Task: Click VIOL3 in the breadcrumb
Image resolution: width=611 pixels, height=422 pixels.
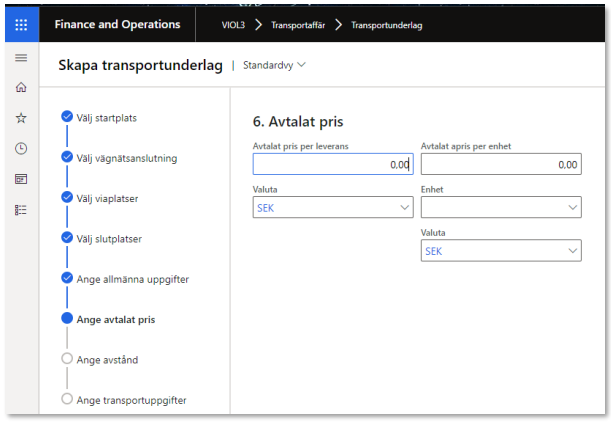Action: pos(236,25)
